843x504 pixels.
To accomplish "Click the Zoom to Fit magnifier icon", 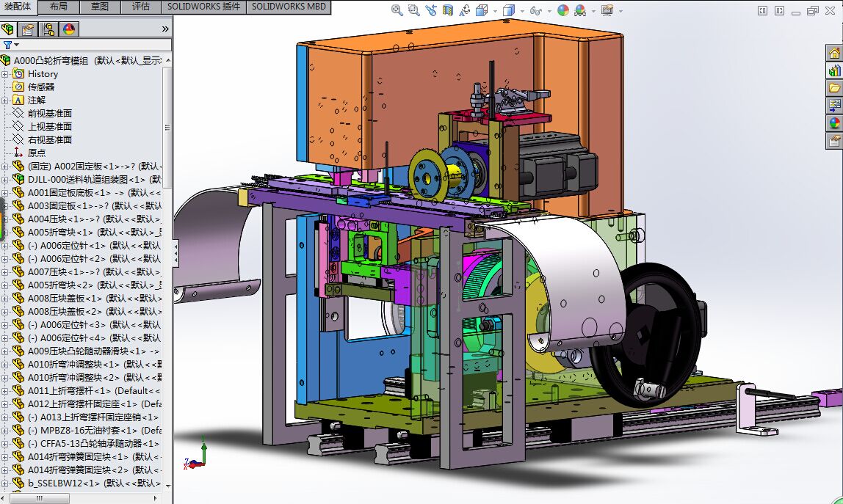I will pyautogui.click(x=397, y=10).
